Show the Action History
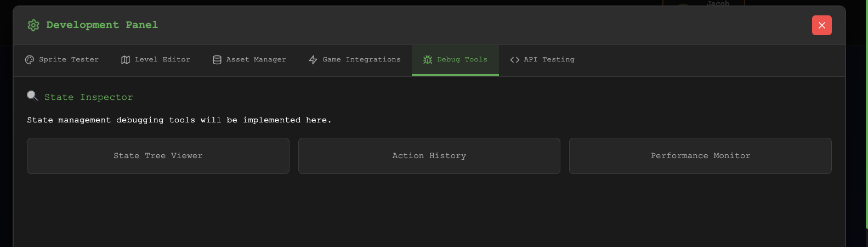The height and width of the screenshot is (247, 868). 429,156
